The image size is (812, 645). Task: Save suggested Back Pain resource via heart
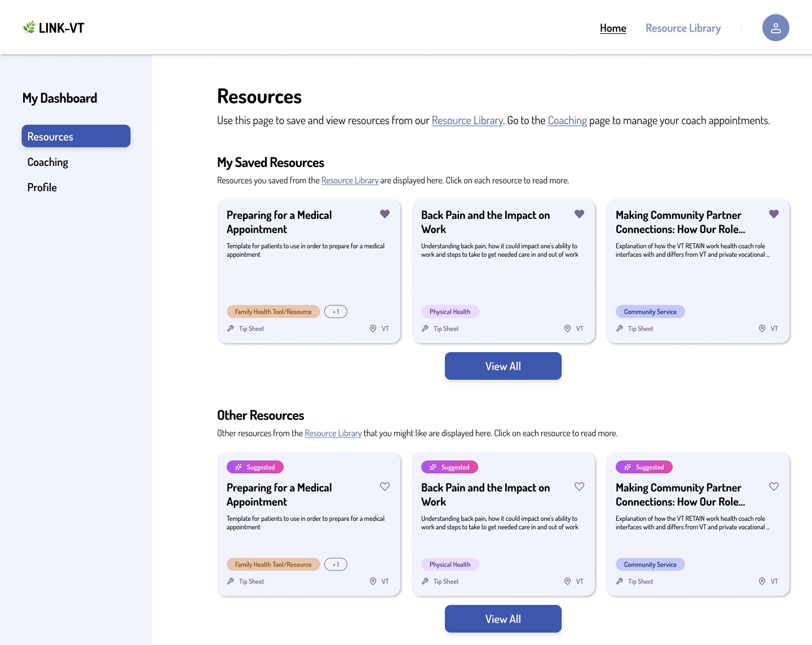click(x=579, y=486)
